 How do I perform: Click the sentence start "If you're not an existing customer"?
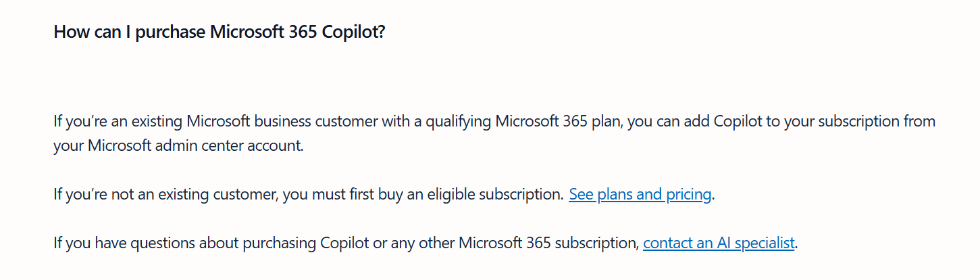point(165,195)
